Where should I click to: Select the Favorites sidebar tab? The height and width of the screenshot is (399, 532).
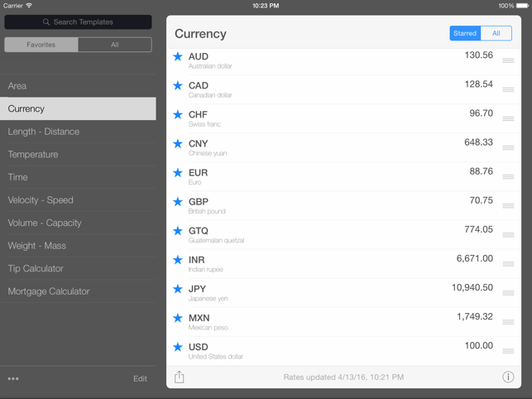click(x=41, y=45)
